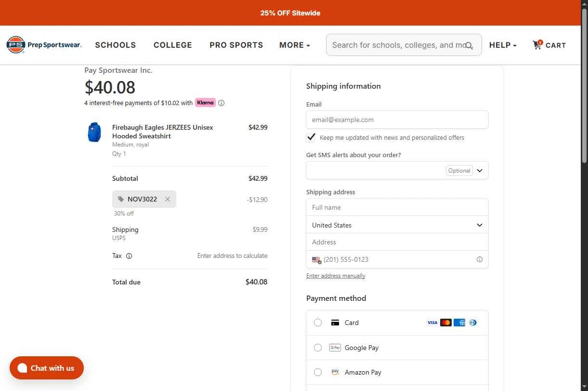588x391 pixels.
Task: Click the search magnifier icon
Action: [469, 45]
